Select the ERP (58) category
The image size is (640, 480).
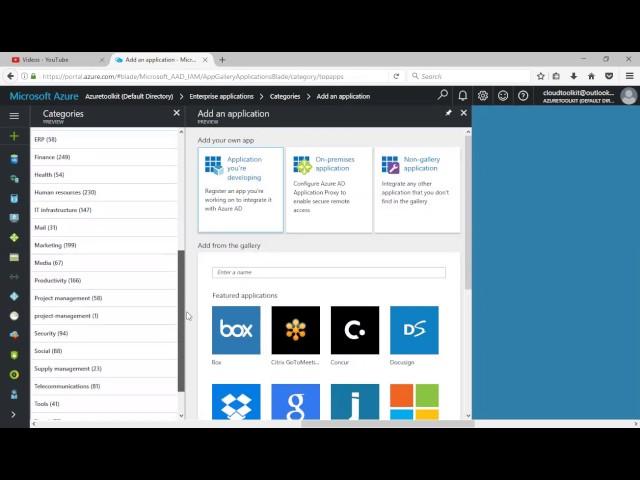(x=104, y=140)
